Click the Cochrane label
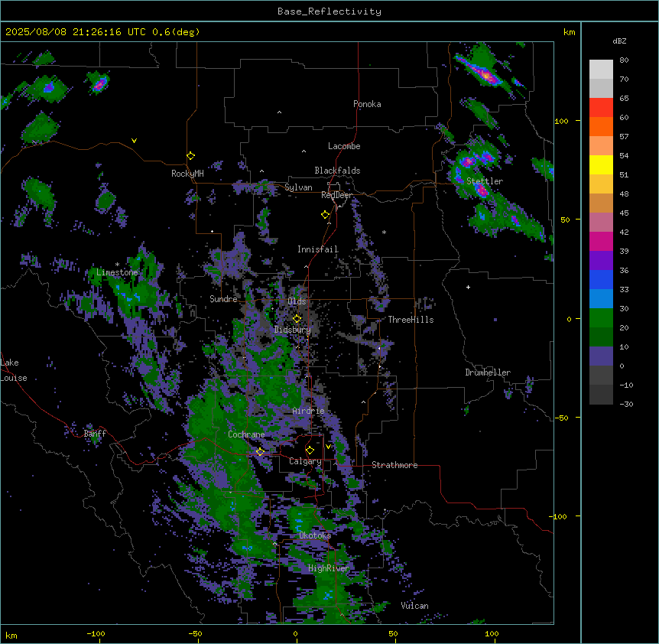659x644 pixels. pyautogui.click(x=246, y=434)
